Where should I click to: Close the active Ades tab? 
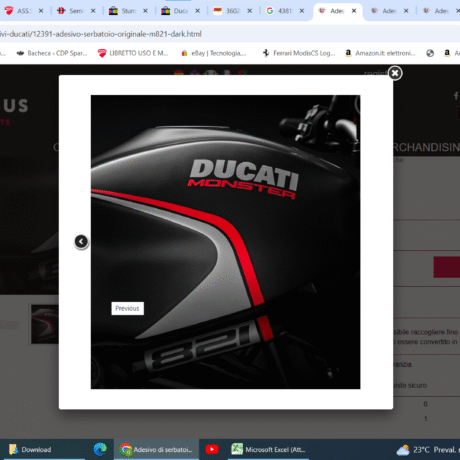point(354,11)
